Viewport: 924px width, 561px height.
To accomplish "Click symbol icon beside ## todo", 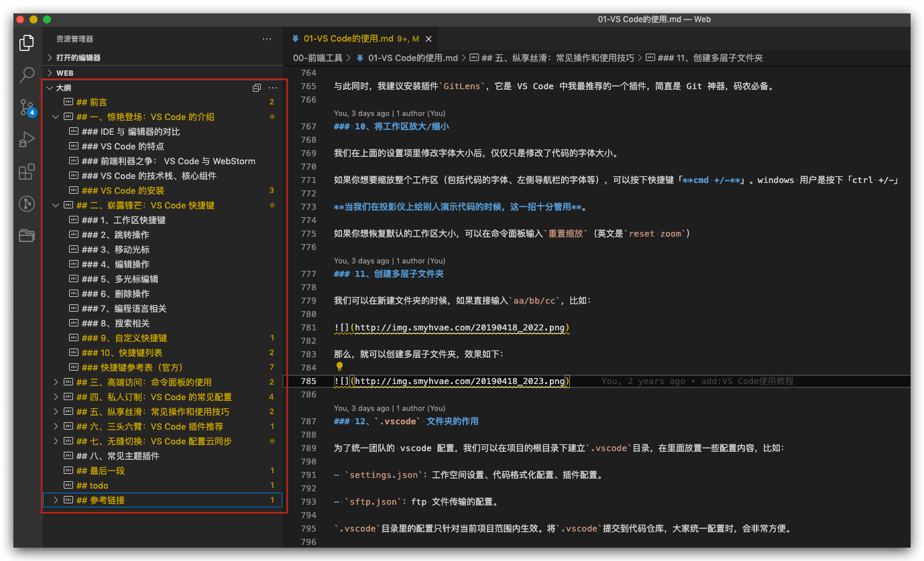I will click(68, 485).
